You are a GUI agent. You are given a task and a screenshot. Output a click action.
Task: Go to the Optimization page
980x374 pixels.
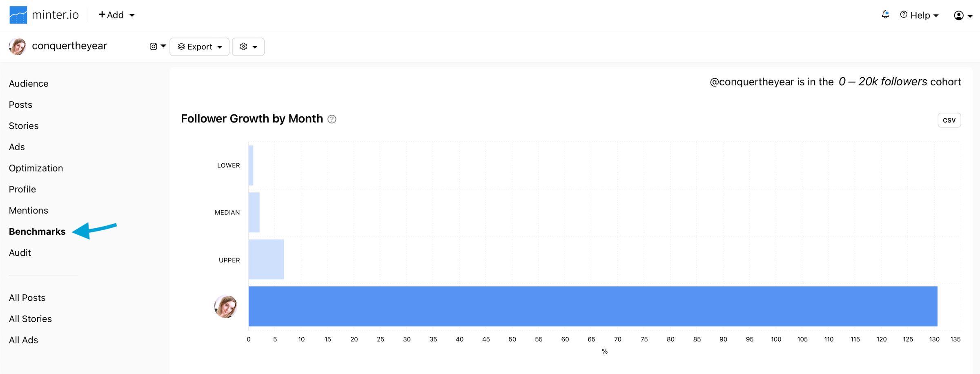(36, 168)
